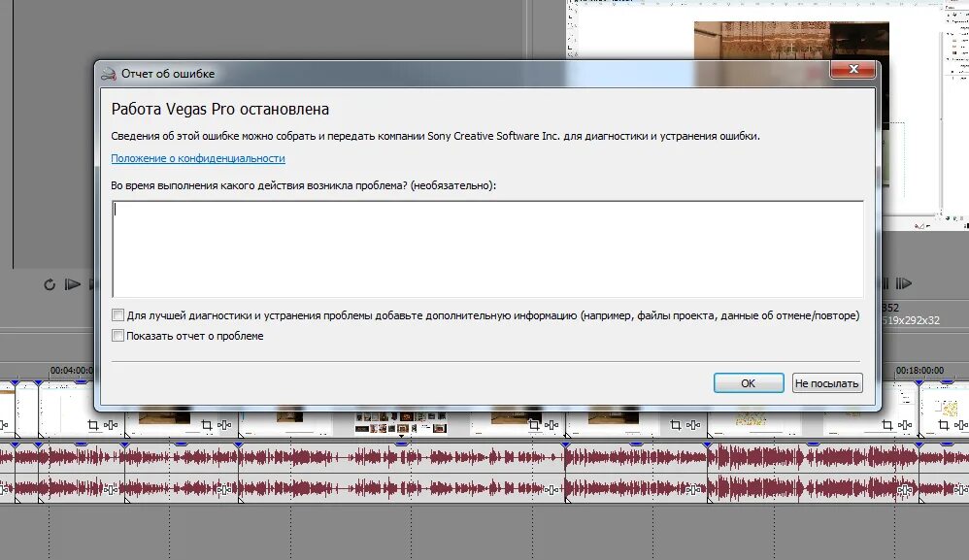
Task: Click the error report dialog title icon
Action: (x=108, y=74)
